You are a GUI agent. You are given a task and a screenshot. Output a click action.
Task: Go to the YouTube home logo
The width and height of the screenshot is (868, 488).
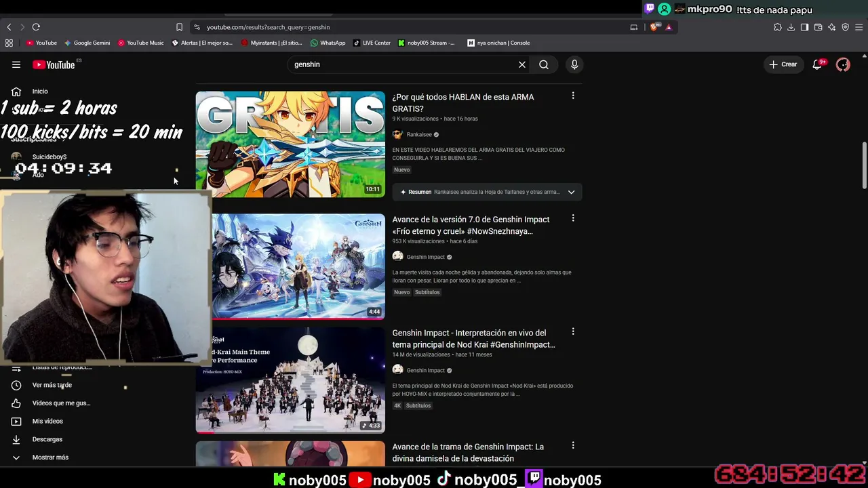(x=54, y=64)
